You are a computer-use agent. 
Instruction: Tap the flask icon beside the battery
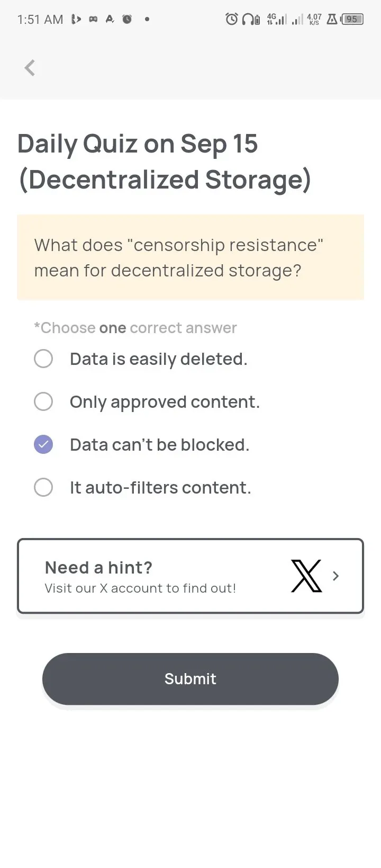coord(332,20)
